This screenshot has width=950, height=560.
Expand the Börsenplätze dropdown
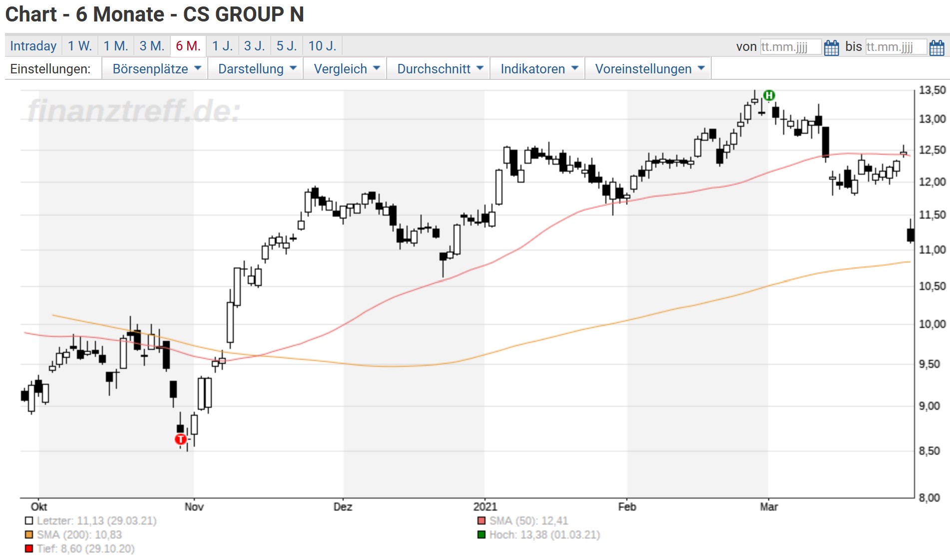155,68
